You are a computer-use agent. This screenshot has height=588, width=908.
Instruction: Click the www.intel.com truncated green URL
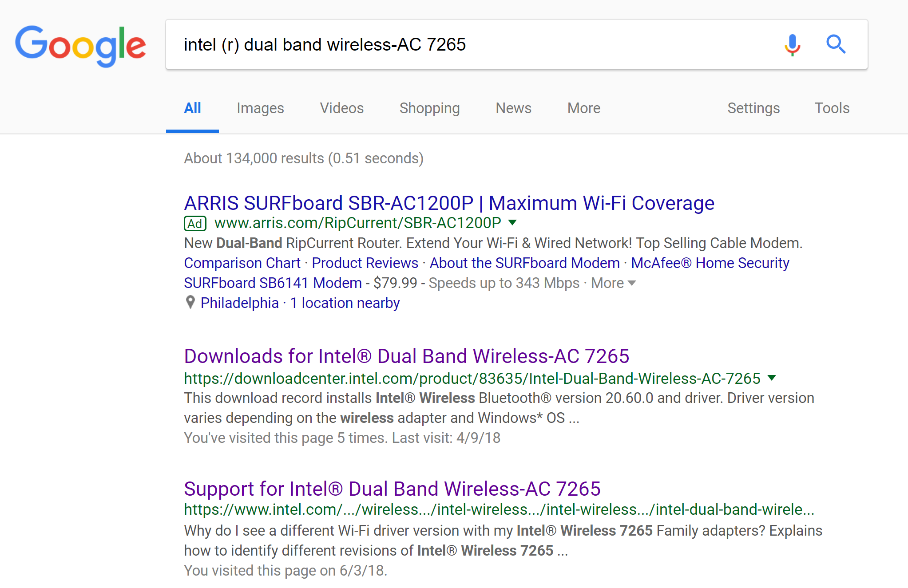pyautogui.click(x=500, y=509)
